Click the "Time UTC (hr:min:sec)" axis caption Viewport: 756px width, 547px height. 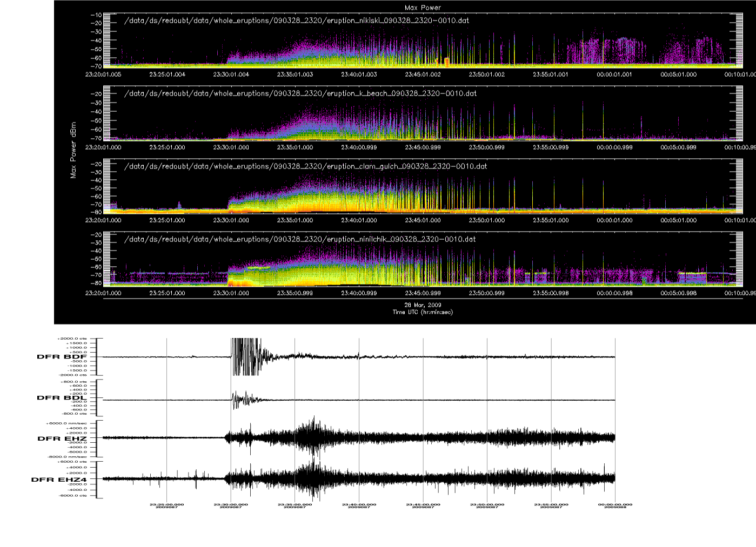coord(423,312)
